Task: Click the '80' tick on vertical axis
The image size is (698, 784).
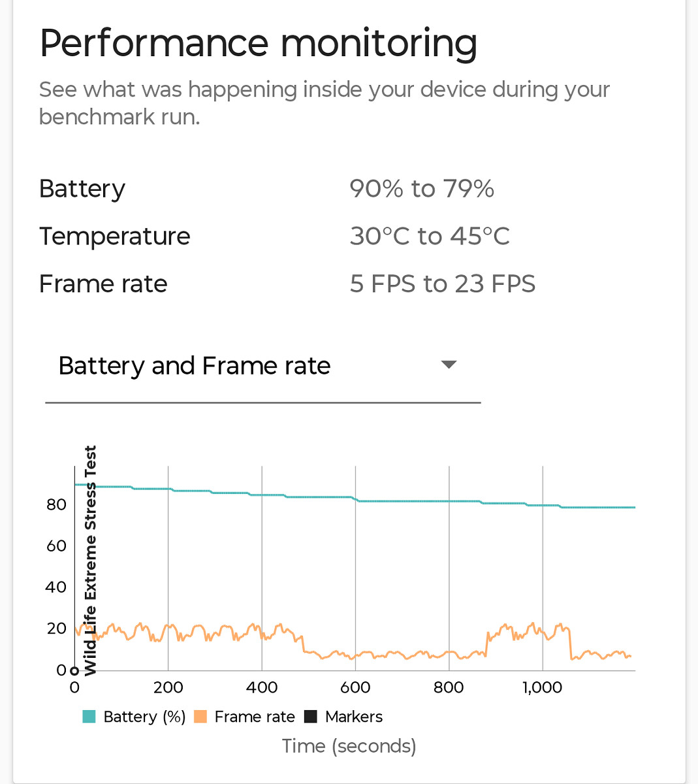Action: pyautogui.click(x=56, y=504)
